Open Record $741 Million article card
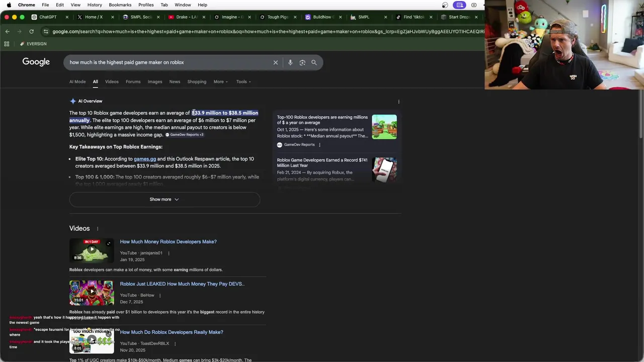This screenshot has width=644, height=362. [323, 162]
